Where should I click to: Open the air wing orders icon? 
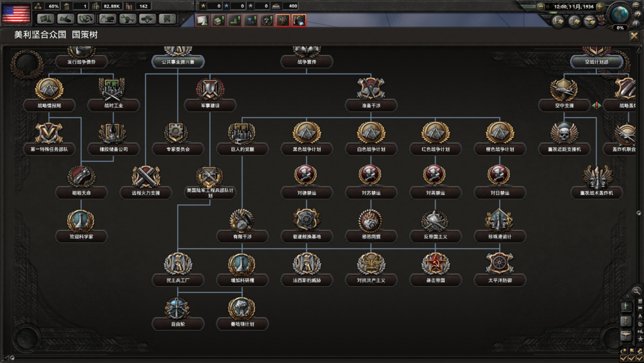click(590, 21)
